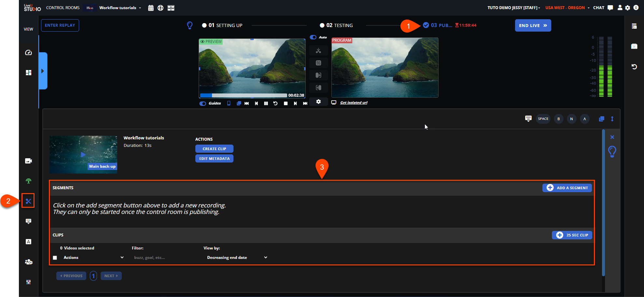Image resolution: width=644 pixels, height=297 pixels.
Task: Click the 25 SEC CLIP button
Action: [572, 235]
